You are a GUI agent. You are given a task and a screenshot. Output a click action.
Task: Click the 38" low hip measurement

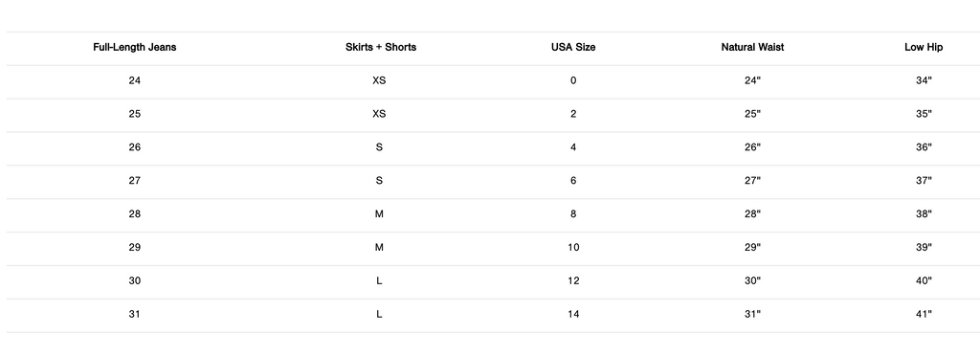924,213
